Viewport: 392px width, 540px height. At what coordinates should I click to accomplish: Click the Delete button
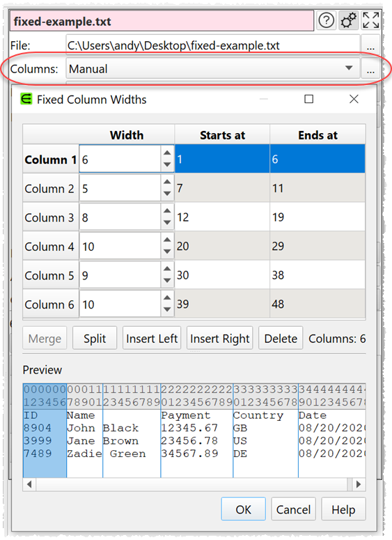pyautogui.click(x=281, y=338)
